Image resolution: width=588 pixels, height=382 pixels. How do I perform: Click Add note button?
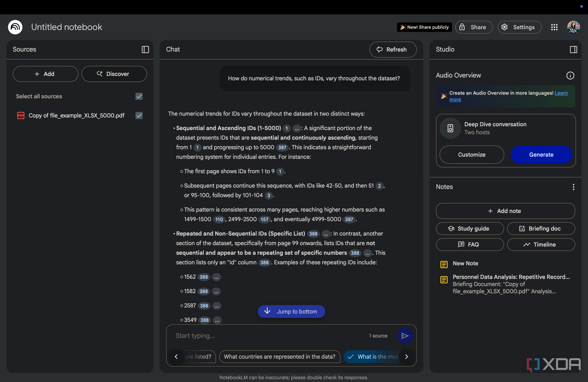[505, 211]
